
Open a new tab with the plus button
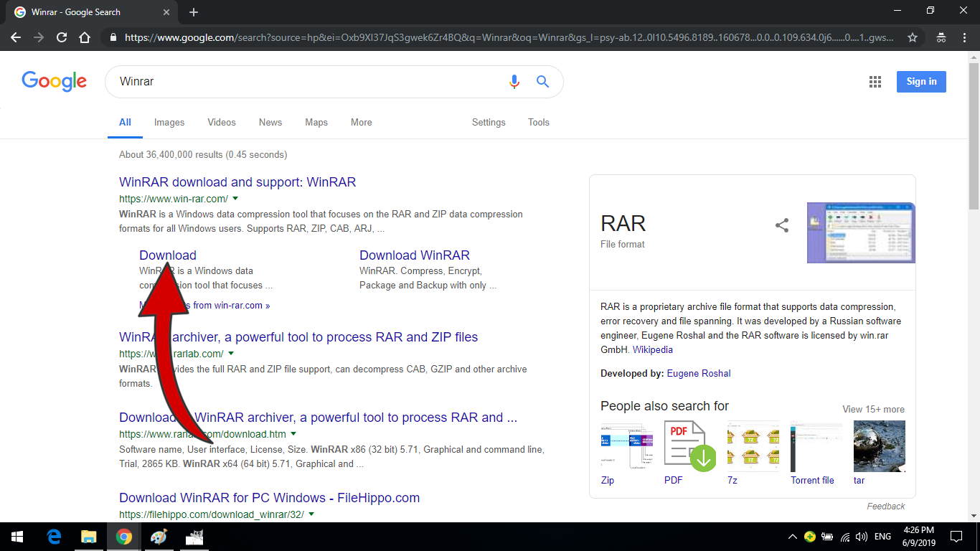coord(194,12)
